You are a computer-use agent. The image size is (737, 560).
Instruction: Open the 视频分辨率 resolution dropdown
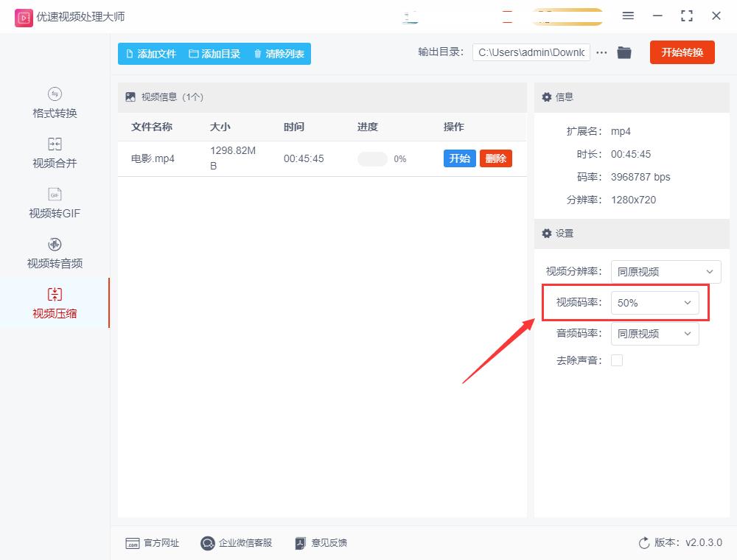[x=666, y=271]
